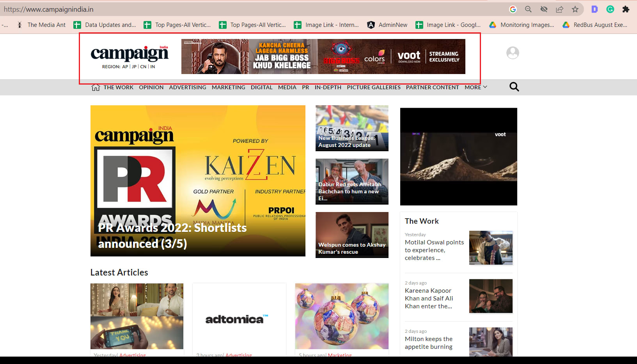Go to PICTURE GALLERIES section

tap(373, 87)
